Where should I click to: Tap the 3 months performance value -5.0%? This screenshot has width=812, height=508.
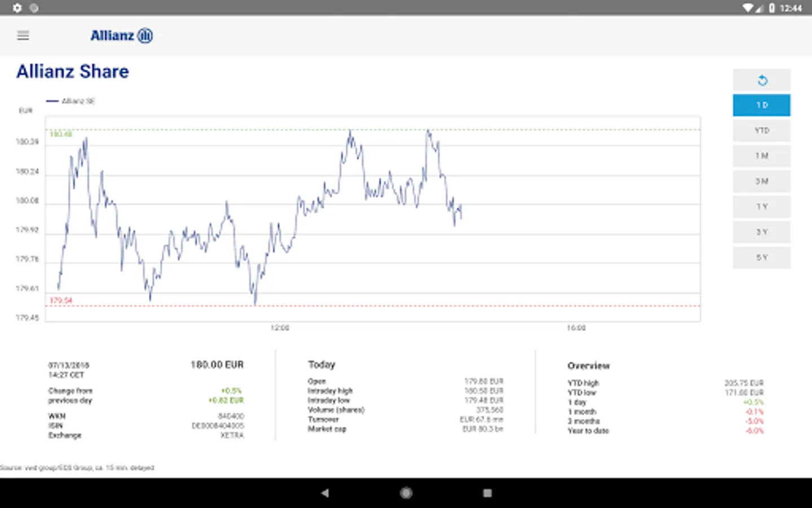click(754, 421)
